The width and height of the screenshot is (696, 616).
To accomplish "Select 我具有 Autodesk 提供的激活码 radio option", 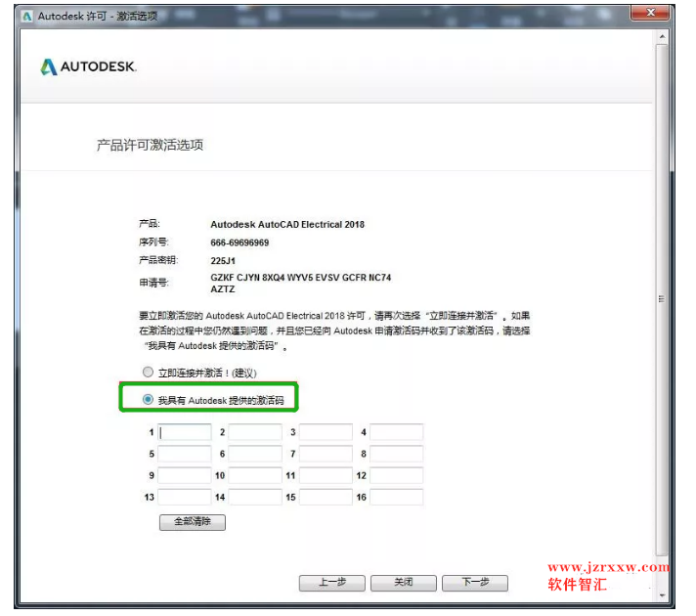I will coord(148,399).
